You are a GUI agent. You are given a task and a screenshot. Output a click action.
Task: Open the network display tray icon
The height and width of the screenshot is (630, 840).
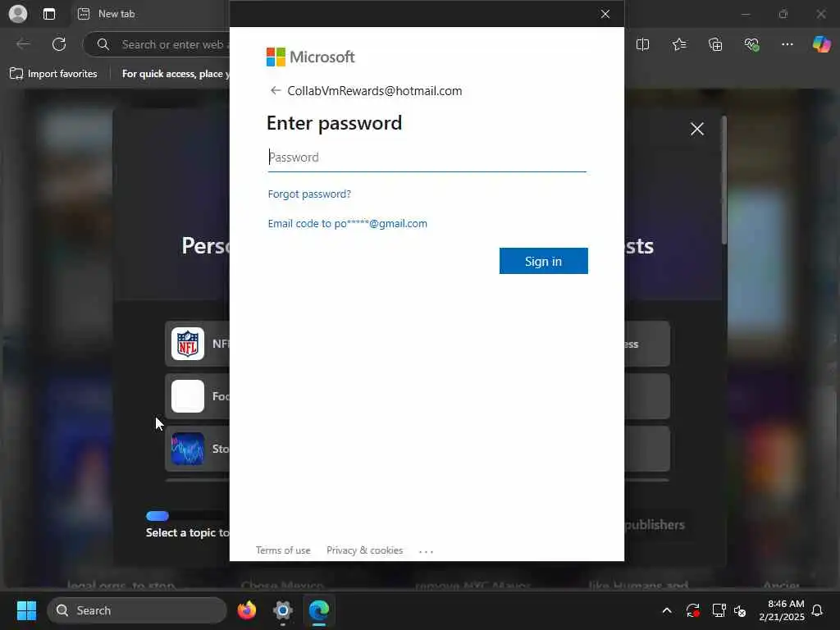(x=719, y=610)
